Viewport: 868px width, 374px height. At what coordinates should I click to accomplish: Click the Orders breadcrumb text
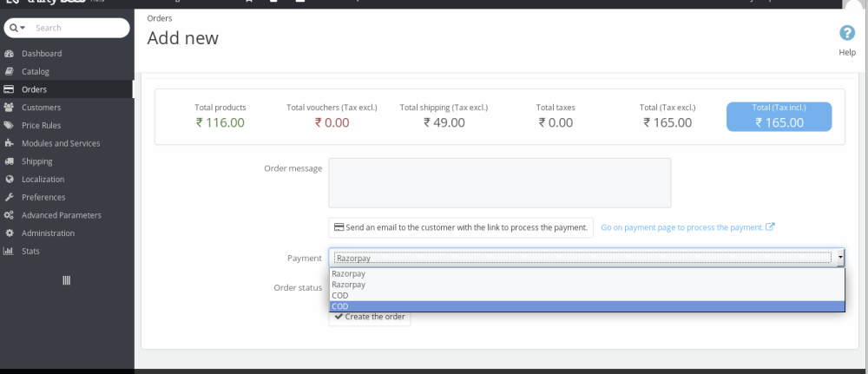pos(160,18)
